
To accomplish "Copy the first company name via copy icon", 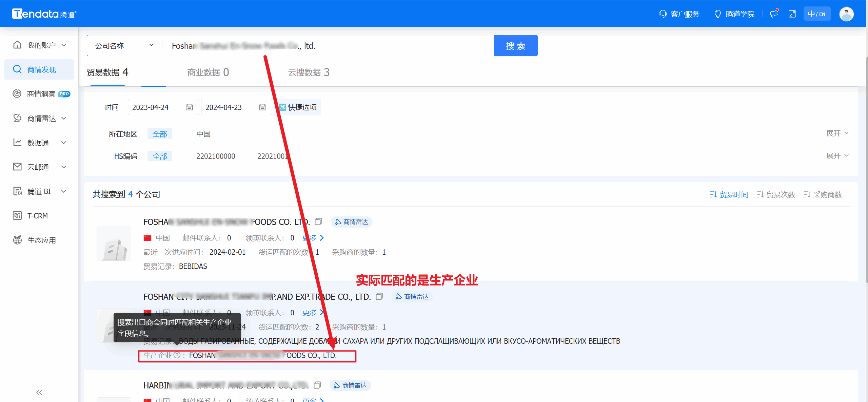I will pos(318,221).
